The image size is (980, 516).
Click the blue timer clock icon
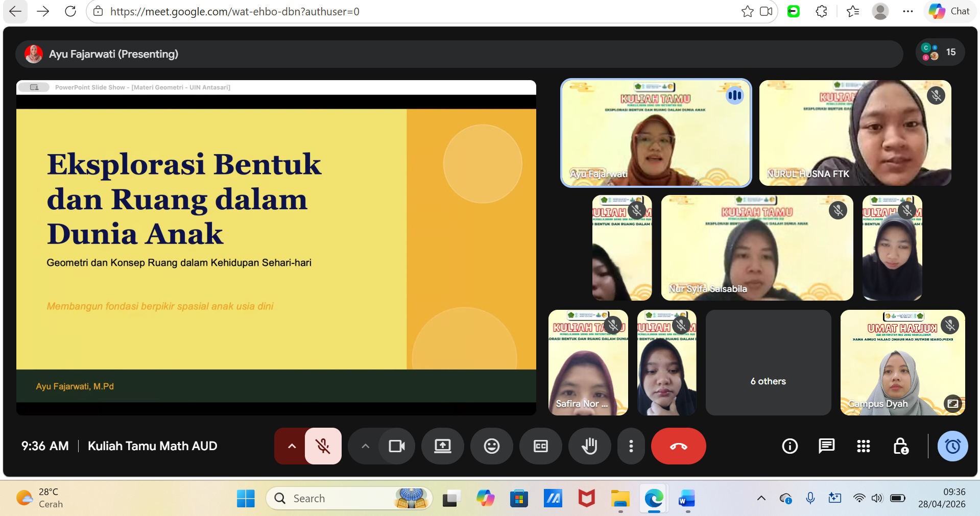953,446
